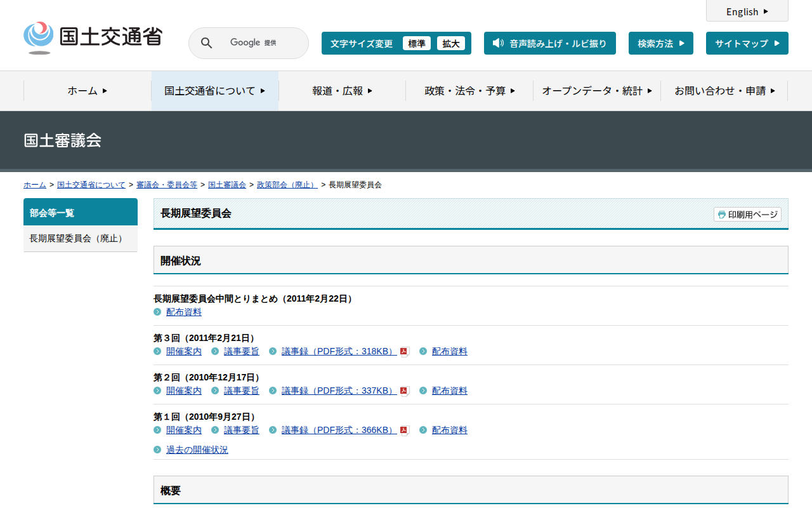Open the サイトマップ button
The height and width of the screenshot is (508, 812).
coord(747,43)
